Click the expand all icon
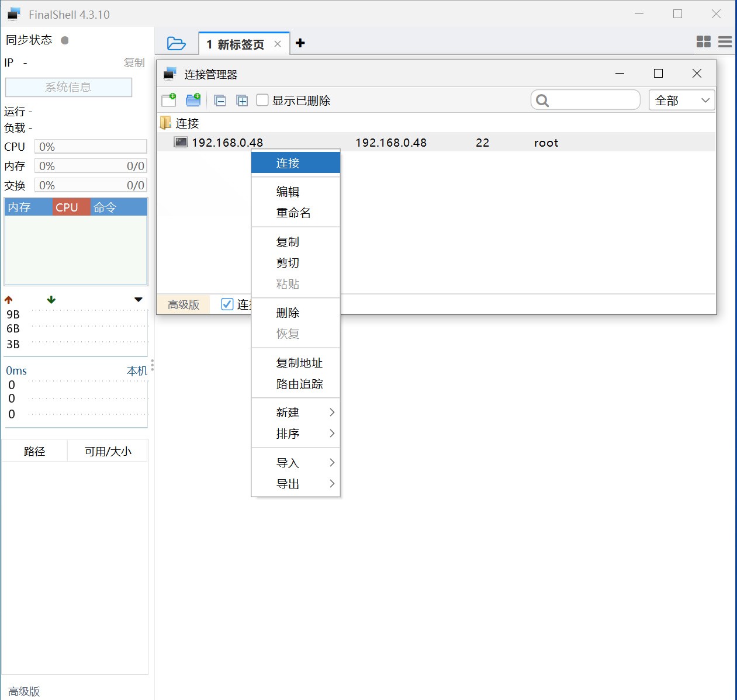737x700 pixels. tap(242, 101)
